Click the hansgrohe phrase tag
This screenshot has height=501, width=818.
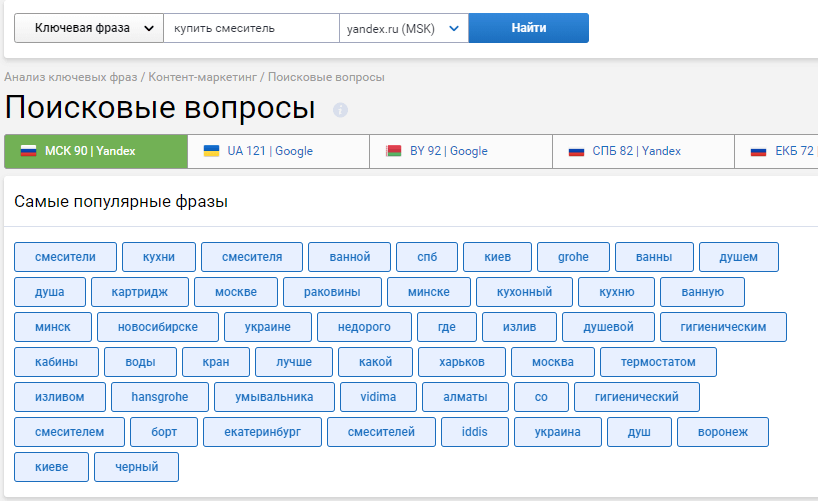tap(159, 397)
